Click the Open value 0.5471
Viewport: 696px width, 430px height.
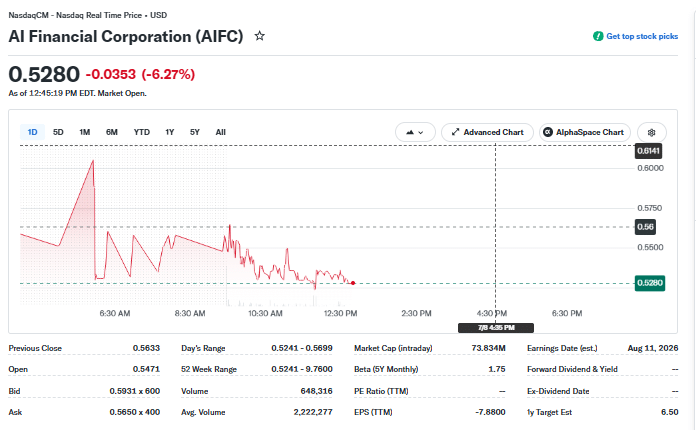146,369
